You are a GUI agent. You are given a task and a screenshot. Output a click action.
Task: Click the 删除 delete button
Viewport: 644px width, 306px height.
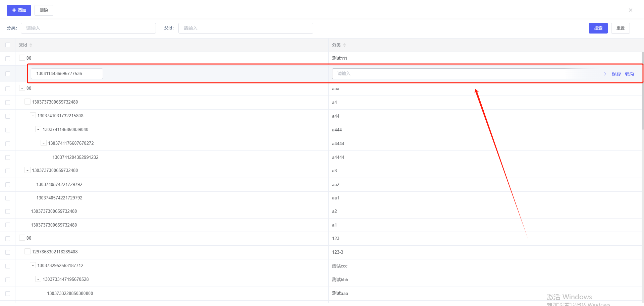click(x=44, y=10)
